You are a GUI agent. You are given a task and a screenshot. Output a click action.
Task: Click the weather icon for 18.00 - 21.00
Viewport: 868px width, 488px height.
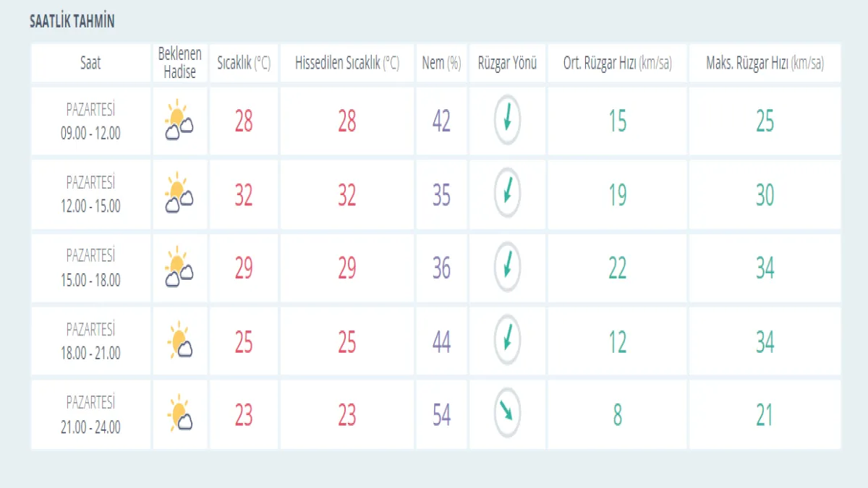[179, 341]
